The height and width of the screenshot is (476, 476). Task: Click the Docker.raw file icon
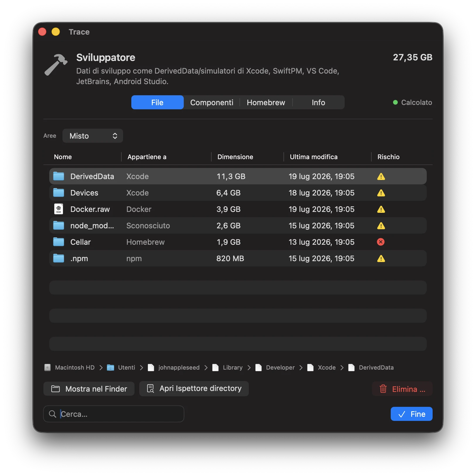click(59, 209)
